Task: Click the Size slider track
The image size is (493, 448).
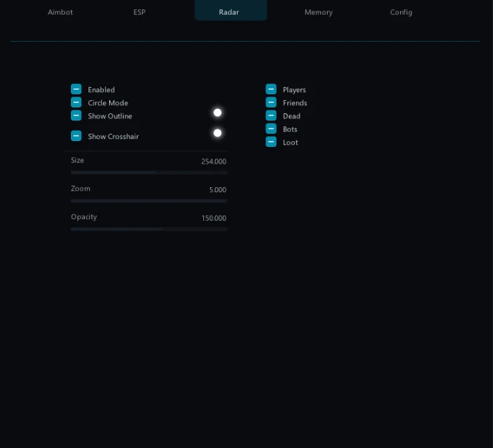Action: click(149, 172)
